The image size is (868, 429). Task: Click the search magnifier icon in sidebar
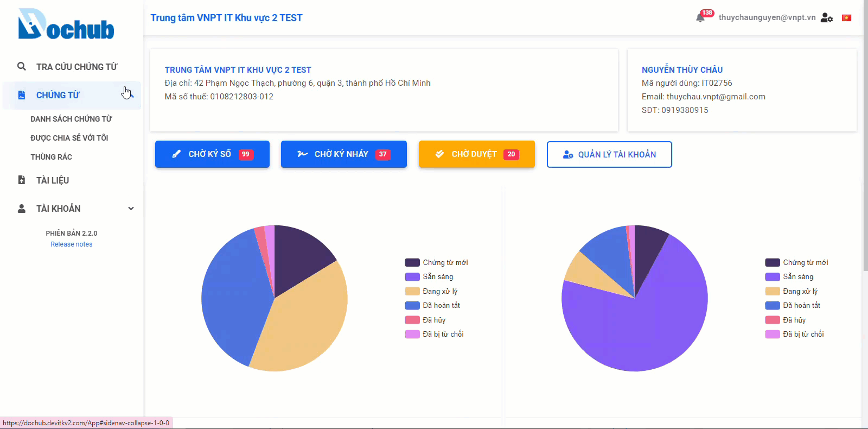click(x=22, y=66)
